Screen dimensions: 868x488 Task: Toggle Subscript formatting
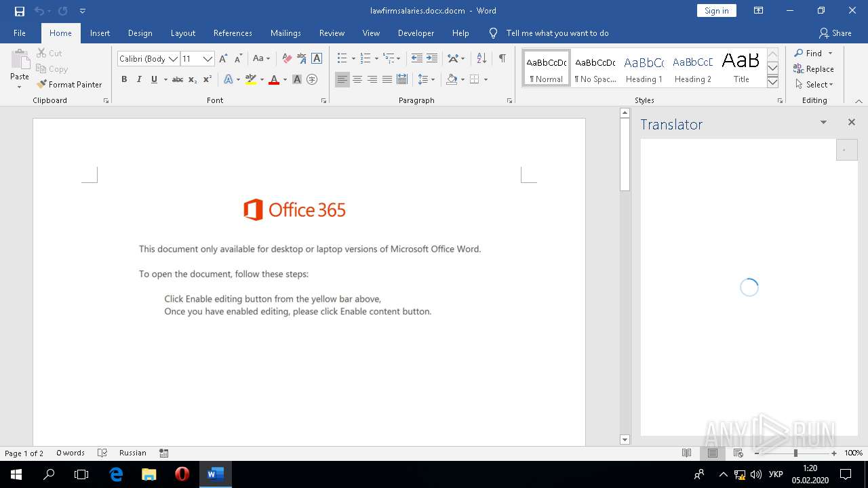(193, 79)
